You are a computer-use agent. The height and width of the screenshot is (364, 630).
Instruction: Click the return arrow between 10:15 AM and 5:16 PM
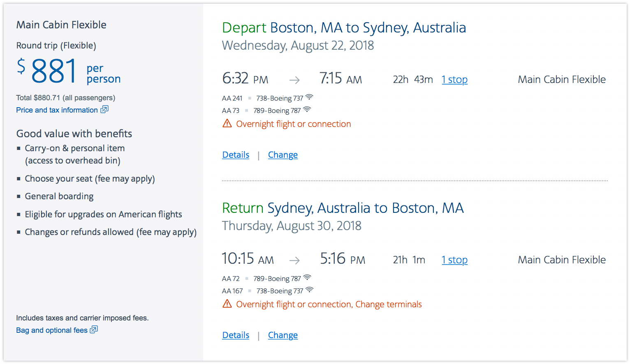point(294,260)
